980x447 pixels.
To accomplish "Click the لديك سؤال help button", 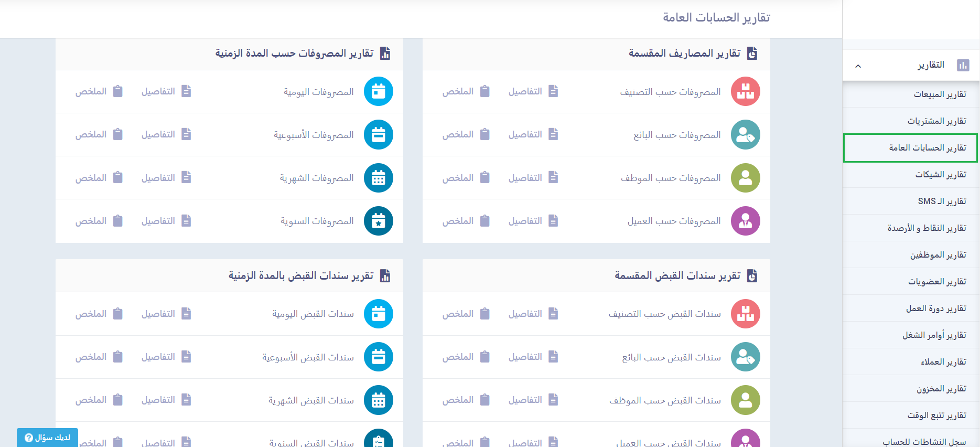I will click(47, 438).
